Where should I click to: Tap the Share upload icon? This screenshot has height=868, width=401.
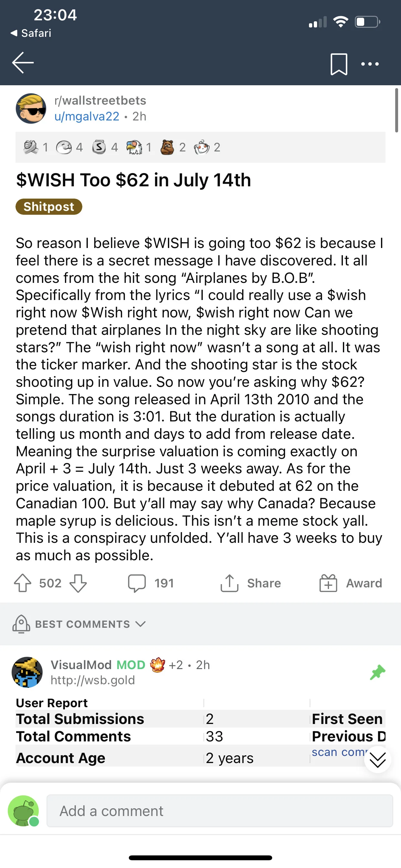click(230, 583)
